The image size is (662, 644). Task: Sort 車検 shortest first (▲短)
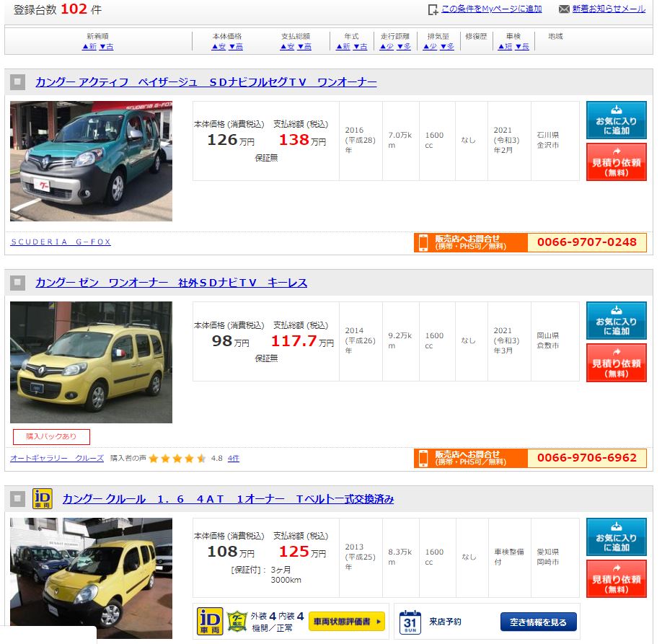[x=505, y=46]
